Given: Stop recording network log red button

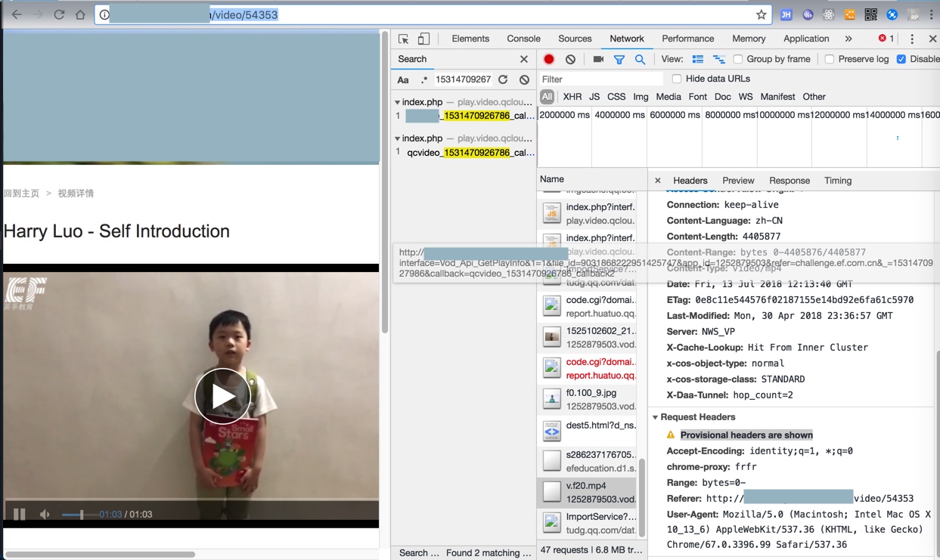Looking at the screenshot, I should (549, 59).
